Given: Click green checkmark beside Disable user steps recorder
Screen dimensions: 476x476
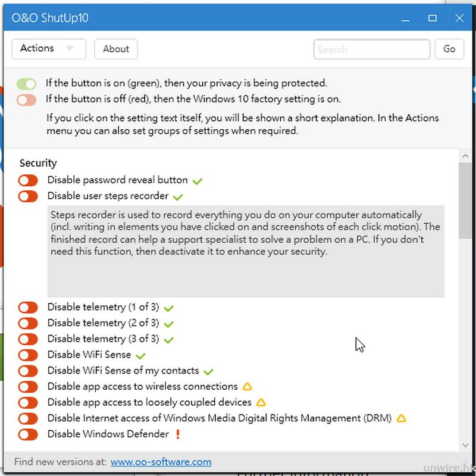Looking at the screenshot, I should pos(178,197).
